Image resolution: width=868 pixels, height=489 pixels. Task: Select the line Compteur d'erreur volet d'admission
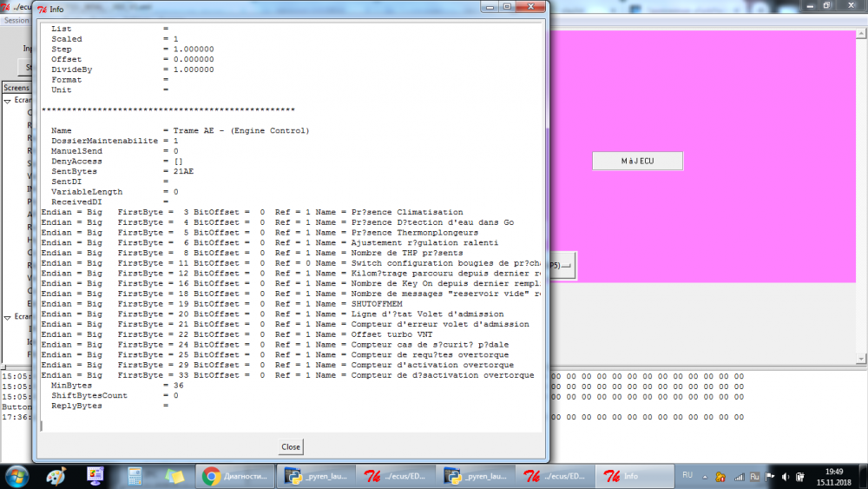(285, 325)
